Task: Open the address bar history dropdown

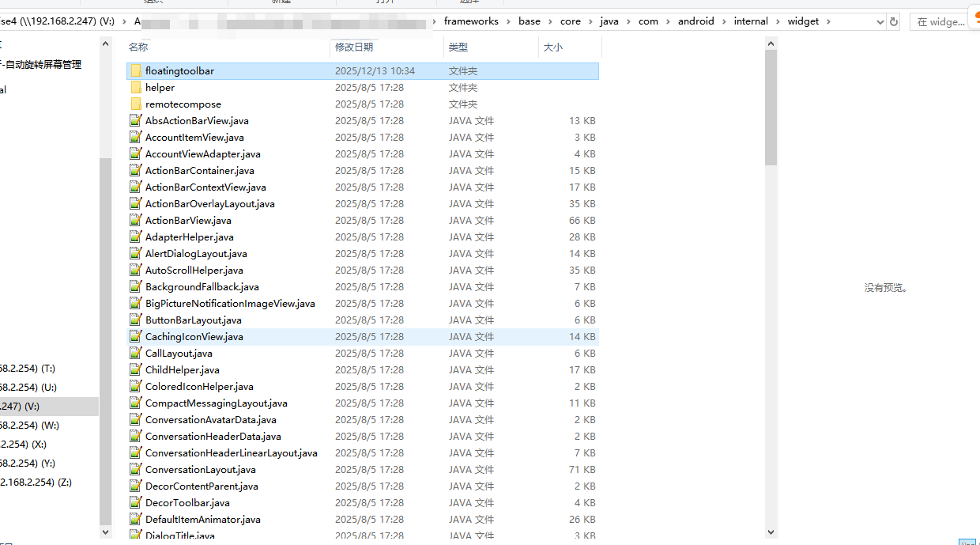Action: click(x=880, y=22)
